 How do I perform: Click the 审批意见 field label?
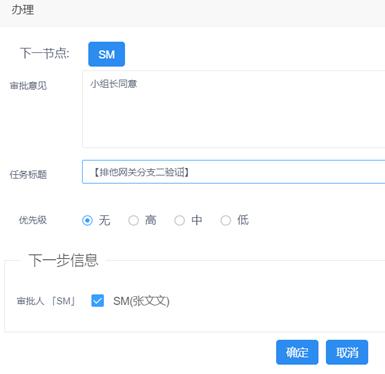point(28,86)
